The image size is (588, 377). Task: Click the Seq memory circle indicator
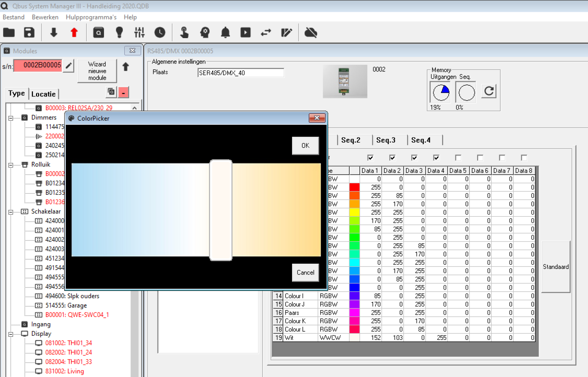click(466, 92)
